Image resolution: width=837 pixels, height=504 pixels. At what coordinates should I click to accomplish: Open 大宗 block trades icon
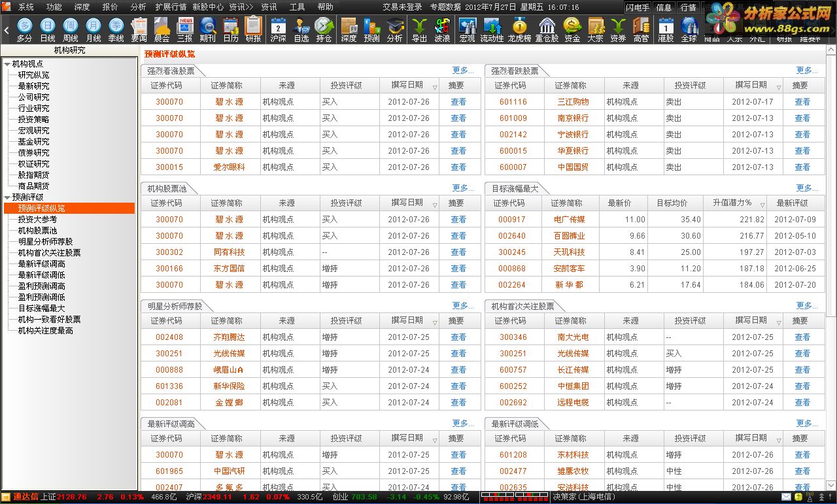click(x=595, y=29)
